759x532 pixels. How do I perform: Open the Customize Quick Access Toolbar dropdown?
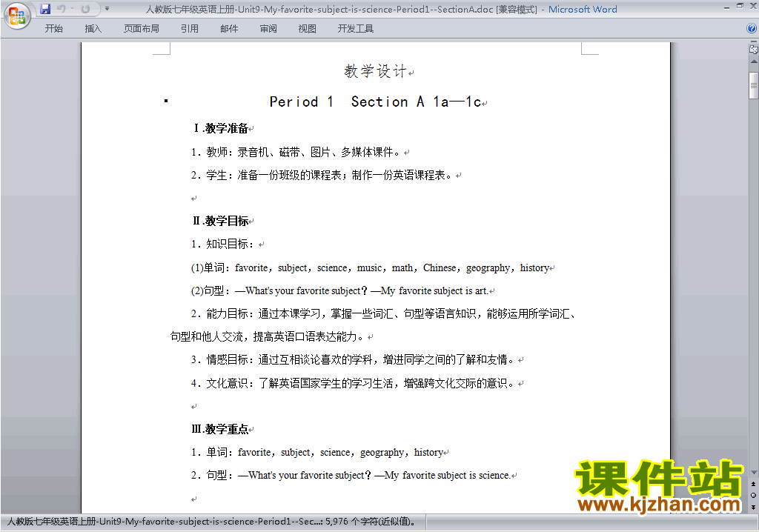(107, 9)
